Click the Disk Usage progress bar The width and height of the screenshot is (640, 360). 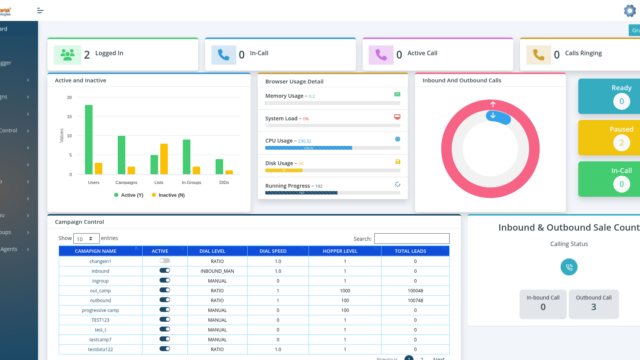(x=333, y=170)
